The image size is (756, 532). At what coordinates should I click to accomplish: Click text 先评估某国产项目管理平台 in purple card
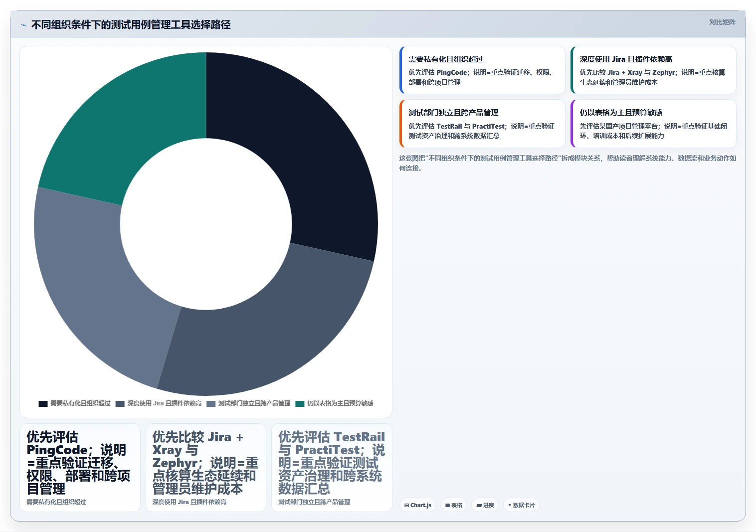pyautogui.click(x=619, y=126)
